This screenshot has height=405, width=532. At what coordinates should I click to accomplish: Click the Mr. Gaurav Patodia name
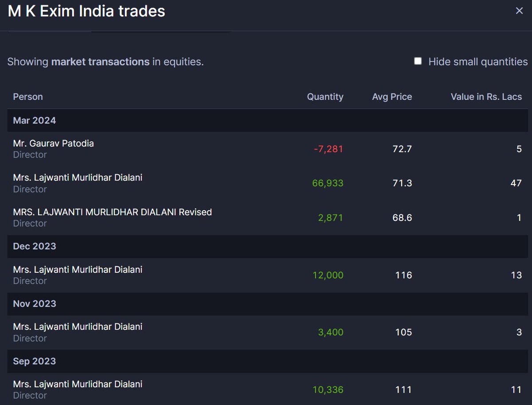[x=54, y=143]
